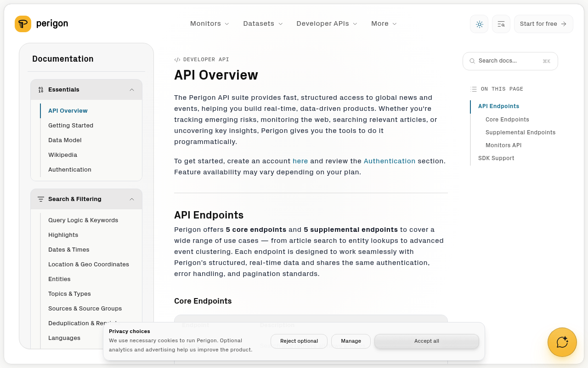Show the More navigation dropdown
Screen dimensions: 588x368
[x=384, y=24]
